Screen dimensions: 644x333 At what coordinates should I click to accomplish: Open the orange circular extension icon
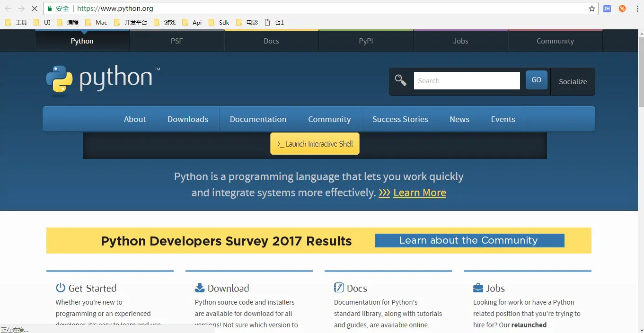coord(623,9)
